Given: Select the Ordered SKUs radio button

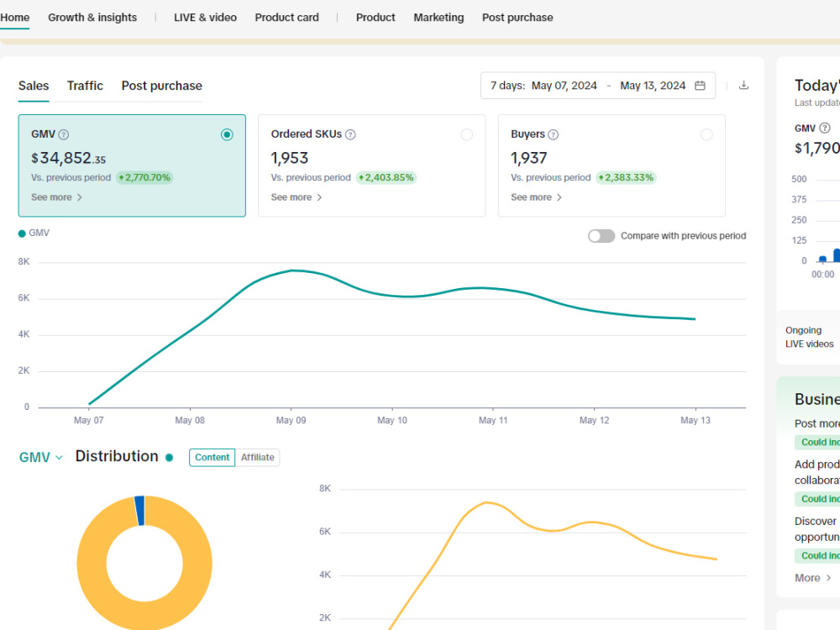Looking at the screenshot, I should 466,134.
